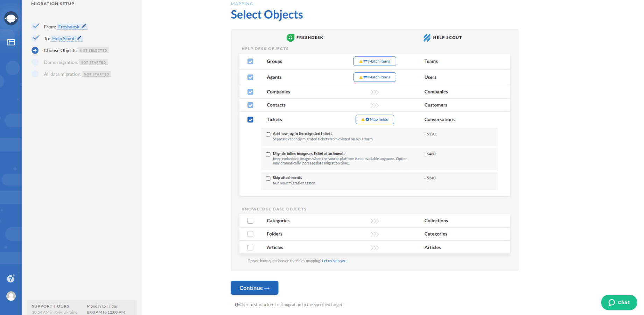Toggle the Groups checkbox
The width and height of the screenshot is (644, 315).
click(x=250, y=62)
